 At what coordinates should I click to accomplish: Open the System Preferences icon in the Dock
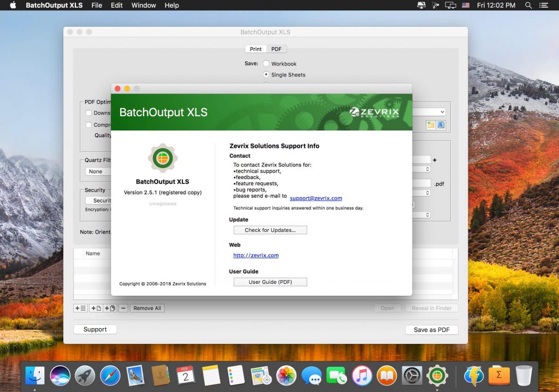pos(413,375)
